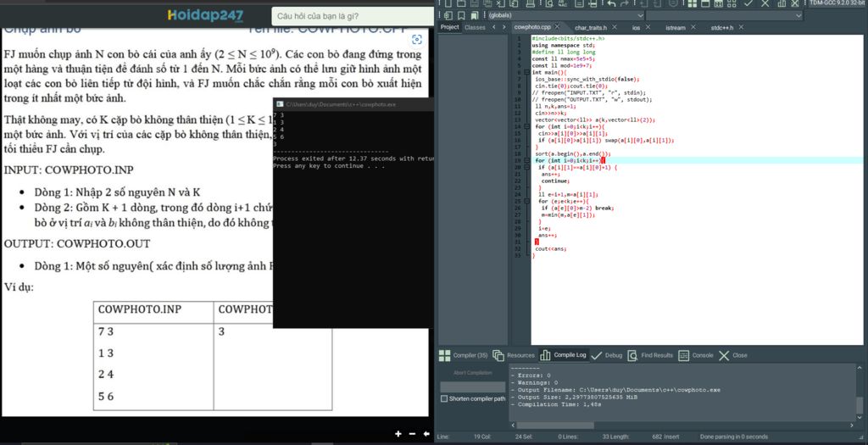Open the TDM-GCC 9.2.0 compiler dropdown
The width and height of the screenshot is (868, 445).
(837, 3)
